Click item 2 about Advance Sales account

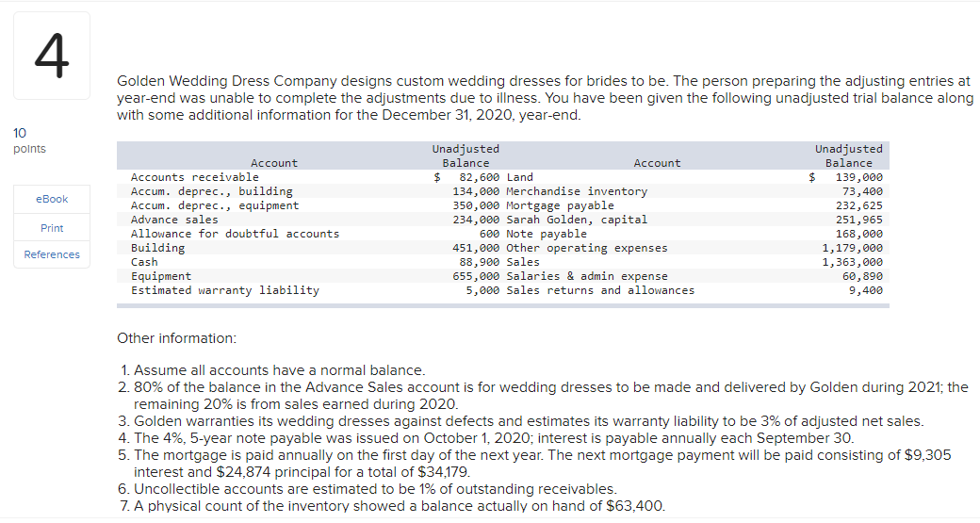(x=543, y=396)
